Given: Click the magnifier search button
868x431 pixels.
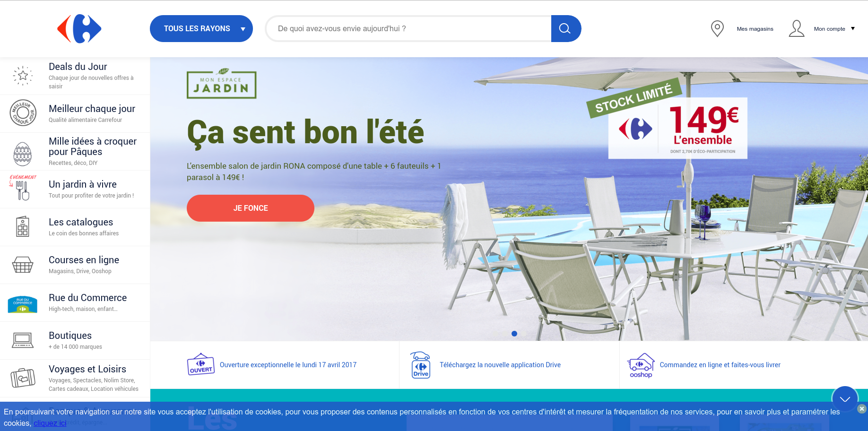Looking at the screenshot, I should tap(566, 28).
